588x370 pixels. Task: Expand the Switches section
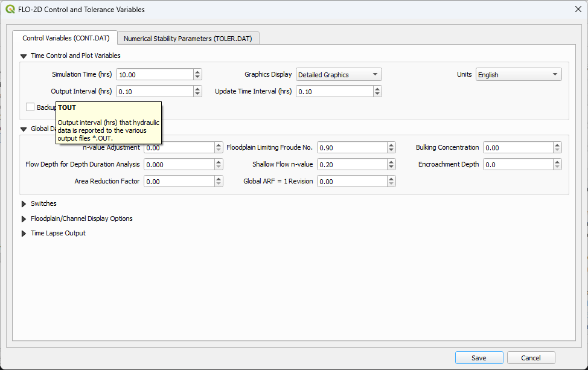(x=24, y=204)
